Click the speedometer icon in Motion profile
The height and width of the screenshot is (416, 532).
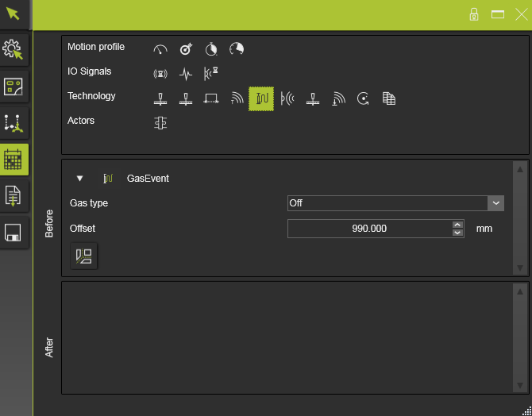pos(160,49)
